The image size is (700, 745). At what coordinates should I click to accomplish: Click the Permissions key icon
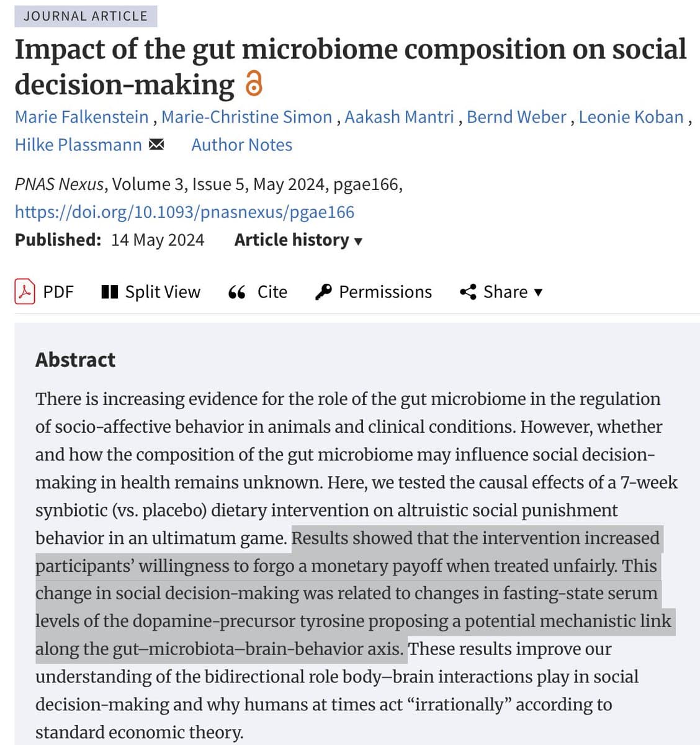click(x=324, y=292)
